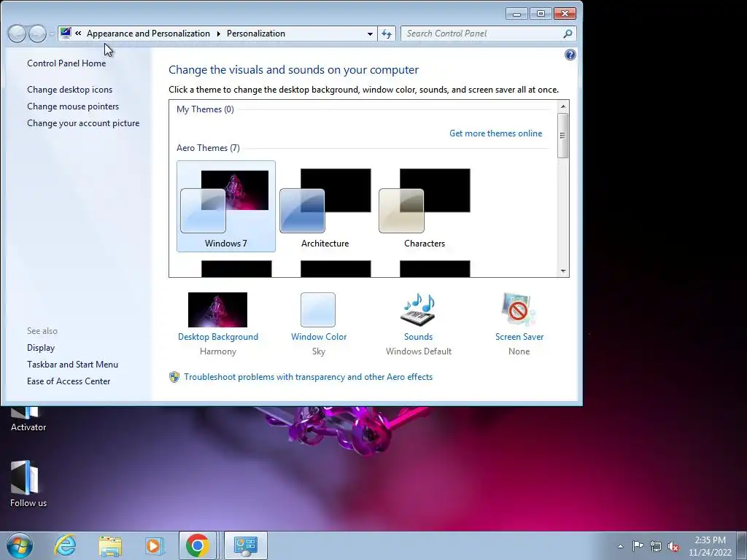Open Windows Media Player from the taskbar

153,545
